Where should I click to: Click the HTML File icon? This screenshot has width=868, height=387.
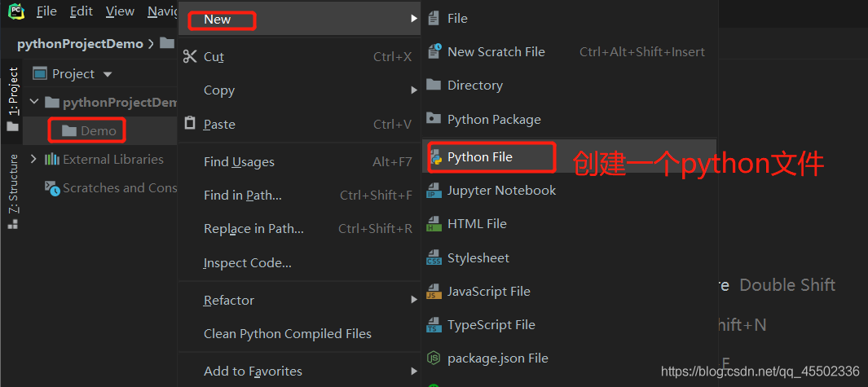pyautogui.click(x=434, y=224)
